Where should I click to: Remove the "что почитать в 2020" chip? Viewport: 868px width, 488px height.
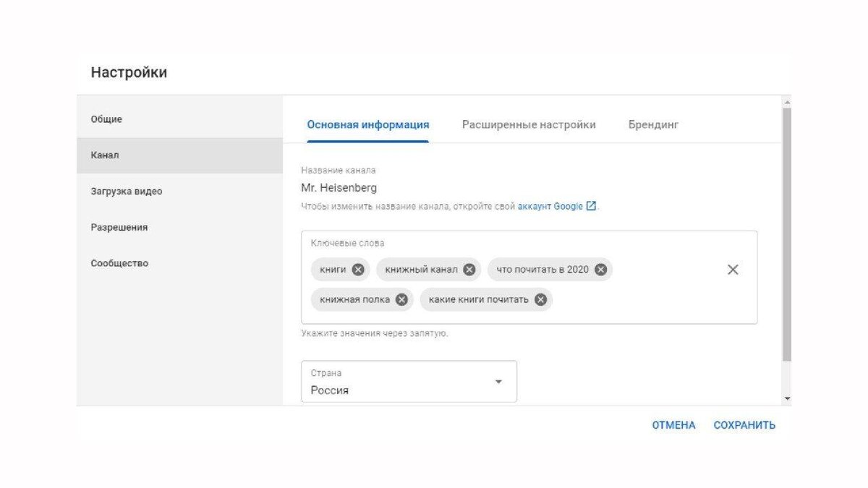click(x=601, y=270)
